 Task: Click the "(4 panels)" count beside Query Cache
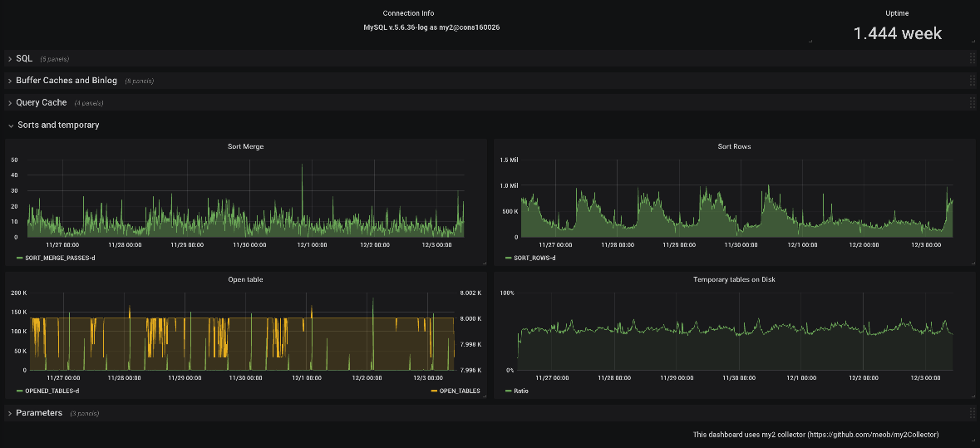pos(89,103)
